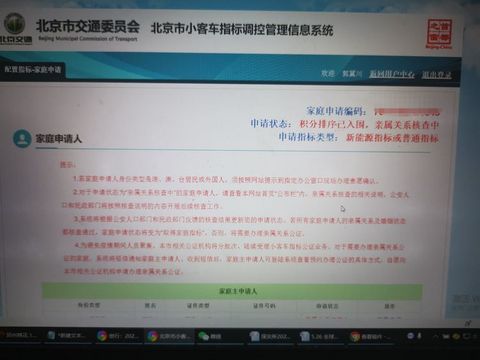Open the notepad document taskbar item

tap(68, 335)
